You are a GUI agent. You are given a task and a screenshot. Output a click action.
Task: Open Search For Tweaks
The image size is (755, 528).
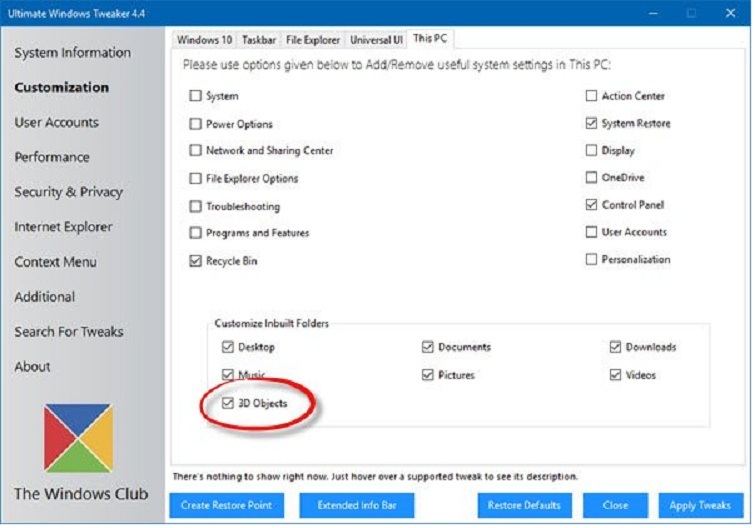pos(69,332)
